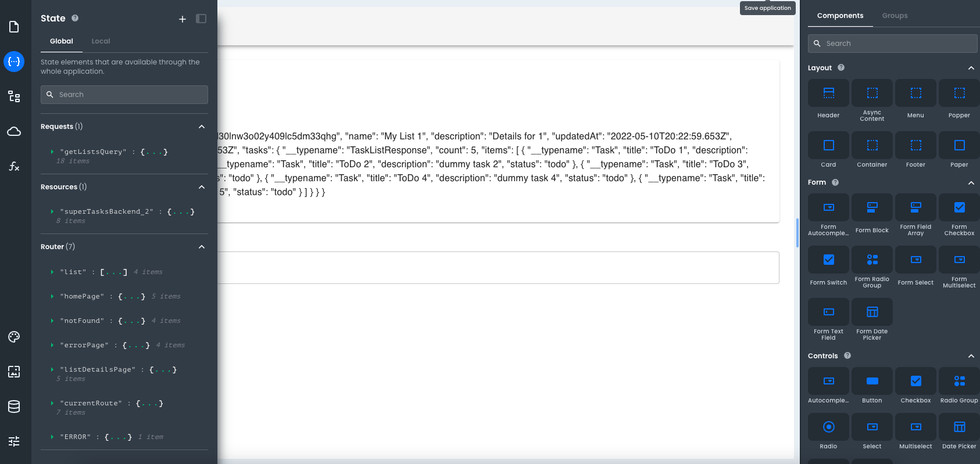Switch to the Local state tab

[x=101, y=41]
